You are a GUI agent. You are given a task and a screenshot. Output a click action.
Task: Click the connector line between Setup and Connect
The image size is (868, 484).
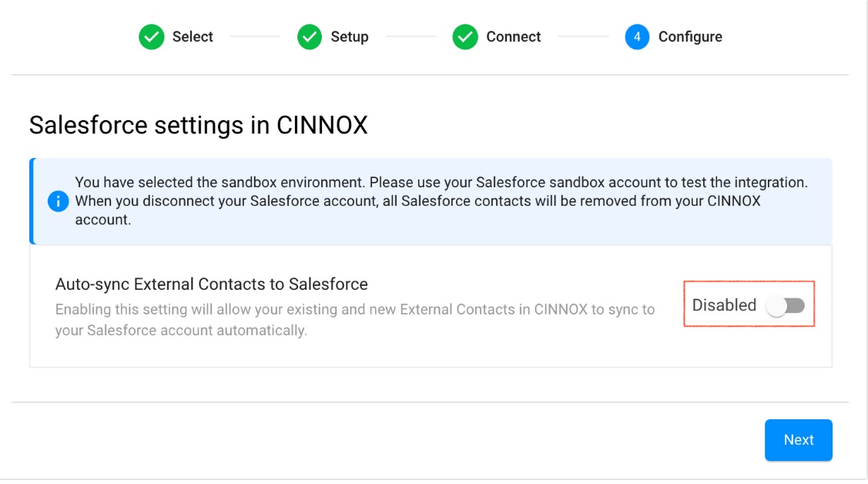coord(411,37)
